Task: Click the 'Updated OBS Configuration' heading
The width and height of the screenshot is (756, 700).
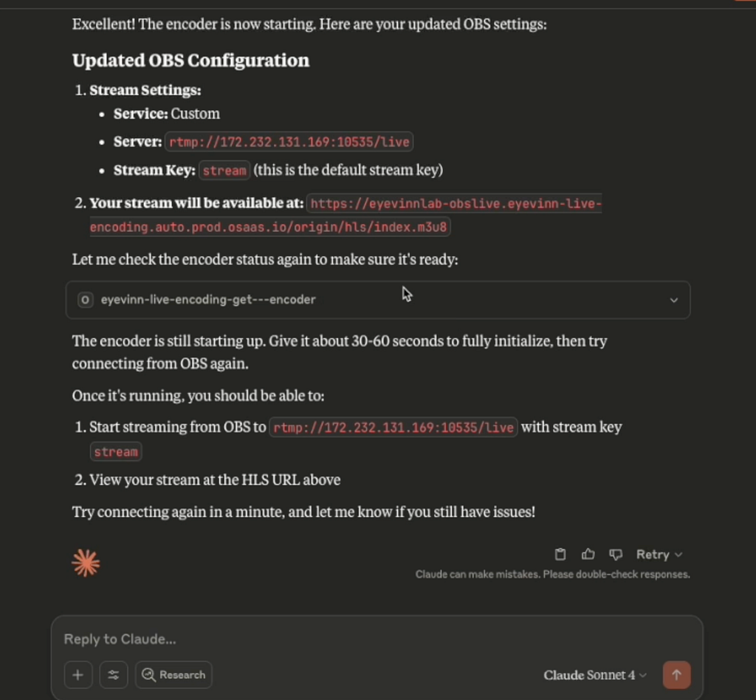Action: click(190, 61)
